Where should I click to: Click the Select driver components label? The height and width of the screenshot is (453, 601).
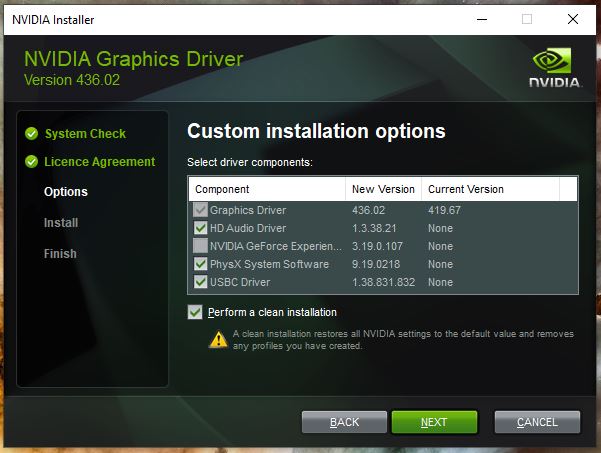tap(250, 162)
